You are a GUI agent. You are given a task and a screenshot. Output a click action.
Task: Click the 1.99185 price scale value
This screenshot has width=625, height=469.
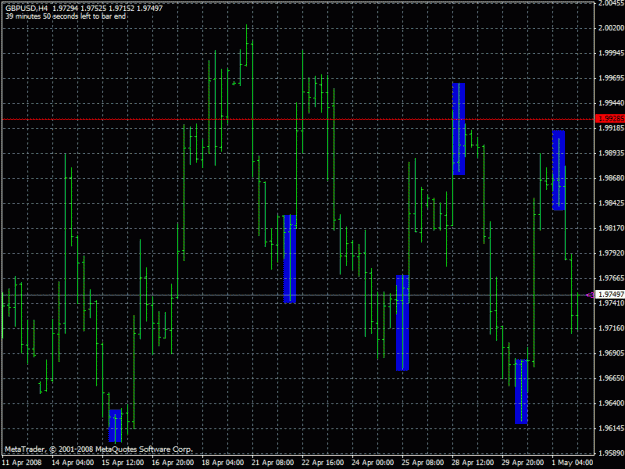click(611, 128)
